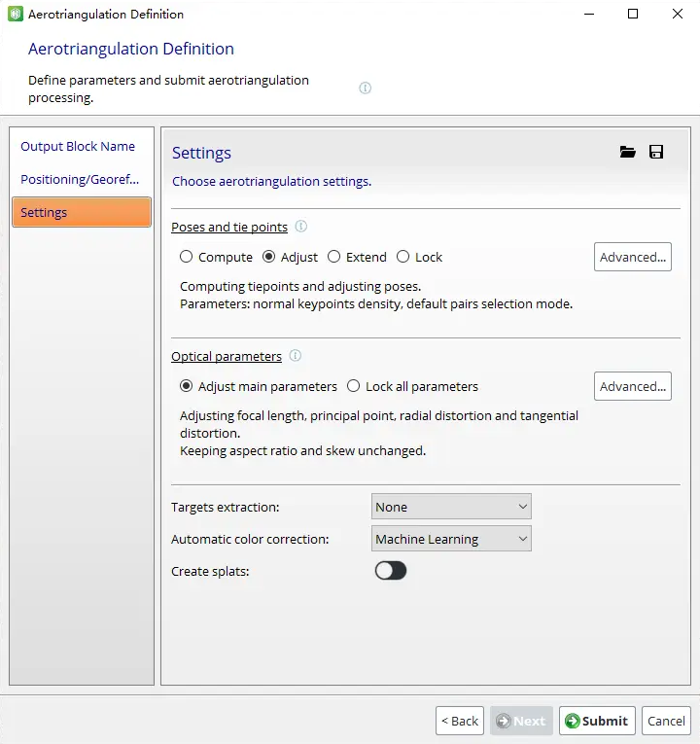Click 'Keeping aspect ratio and skew unchanged.' text
The width and height of the screenshot is (700, 744).
pyautogui.click(x=302, y=450)
